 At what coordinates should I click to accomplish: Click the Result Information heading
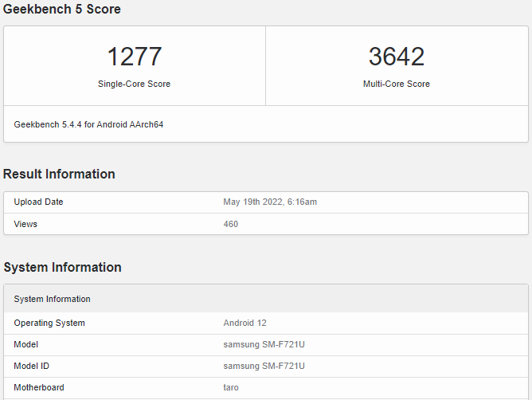(59, 174)
